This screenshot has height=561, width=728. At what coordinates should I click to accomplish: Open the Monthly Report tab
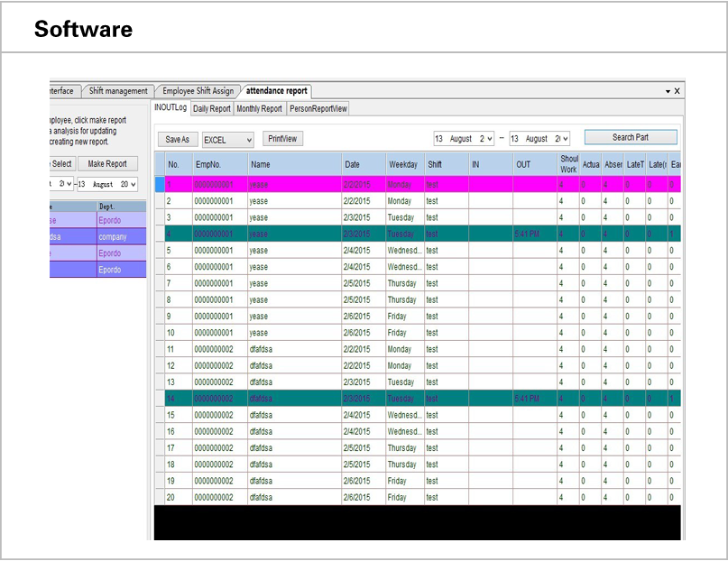coord(260,107)
